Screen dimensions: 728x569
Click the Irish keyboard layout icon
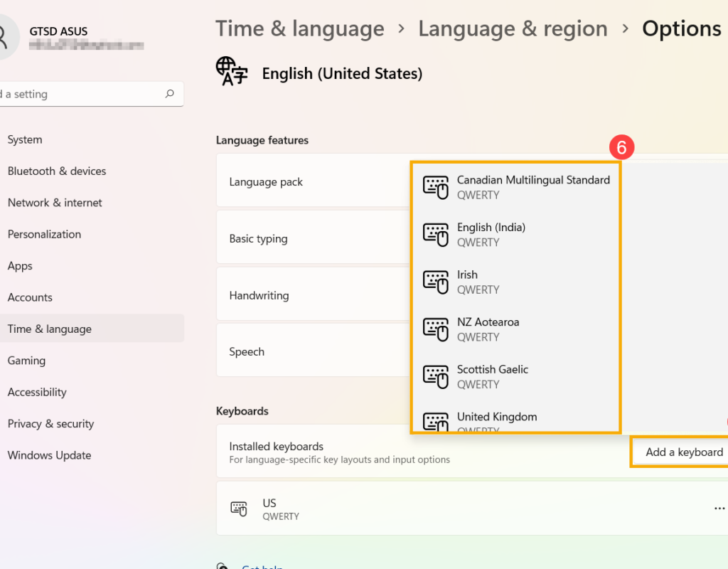tap(436, 282)
